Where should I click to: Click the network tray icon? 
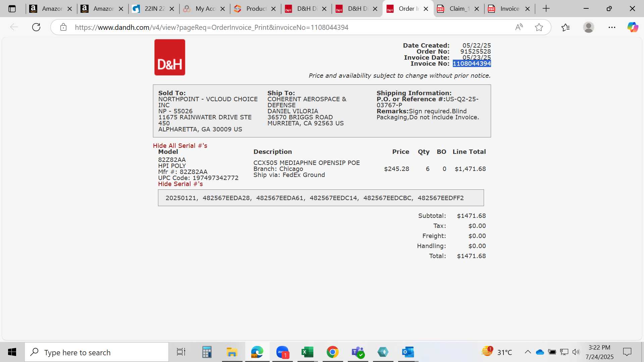click(564, 352)
